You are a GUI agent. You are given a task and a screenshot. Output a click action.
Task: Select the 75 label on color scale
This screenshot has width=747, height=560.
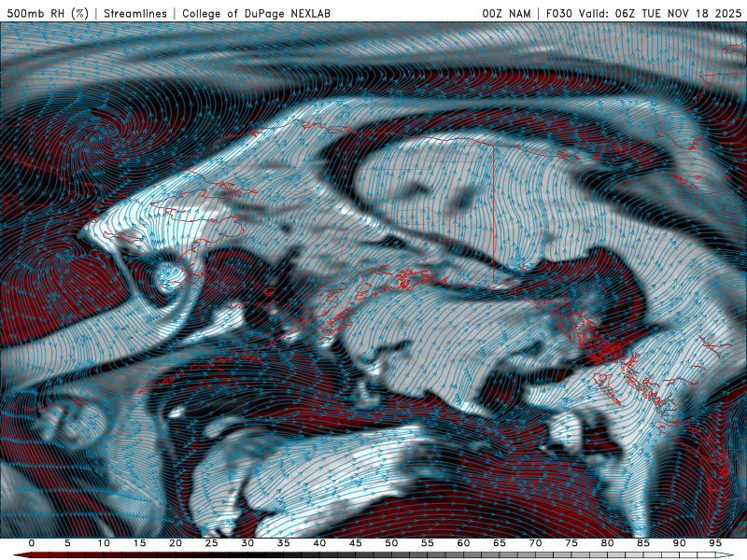[x=571, y=543]
